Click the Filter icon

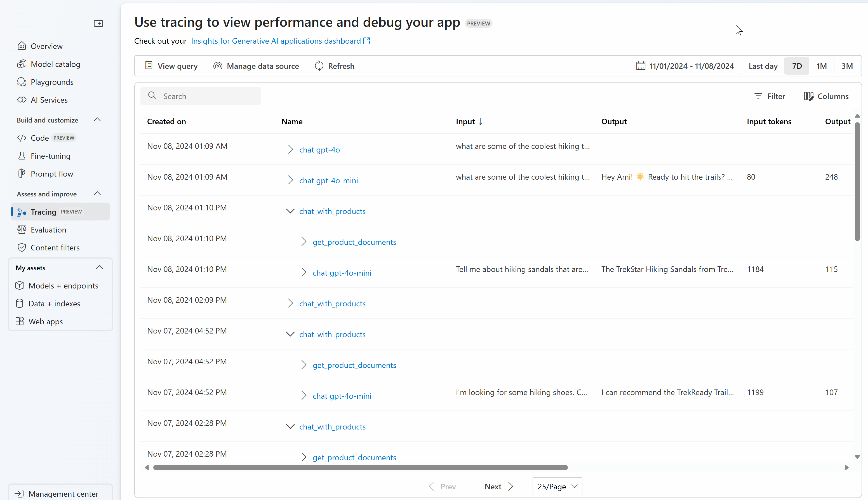click(x=758, y=96)
